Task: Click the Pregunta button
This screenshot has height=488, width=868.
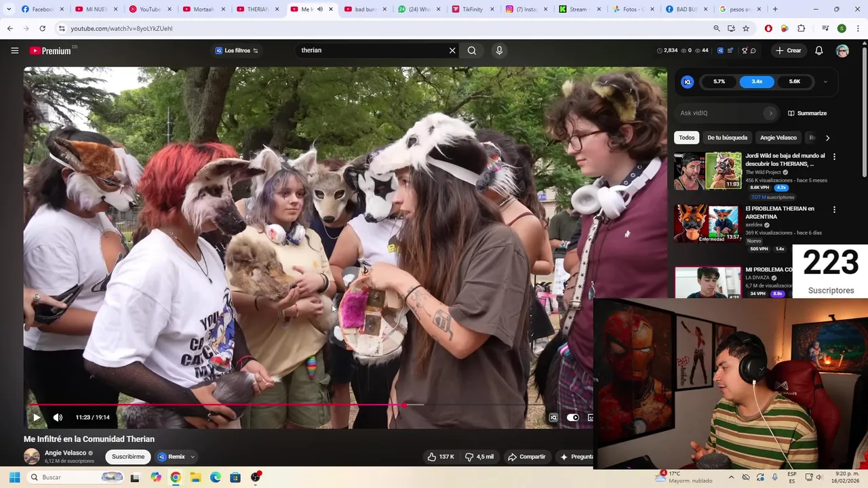Action: click(576, 457)
